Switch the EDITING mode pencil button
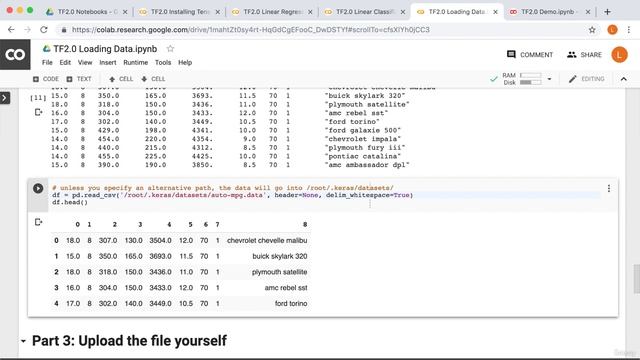The height and width of the screenshot is (360, 640). click(587, 79)
